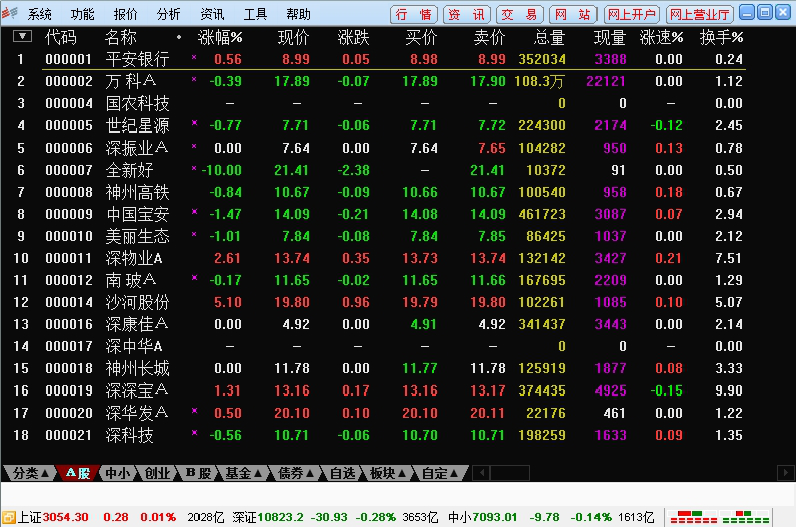Sort by 现量 column header

tap(610, 37)
